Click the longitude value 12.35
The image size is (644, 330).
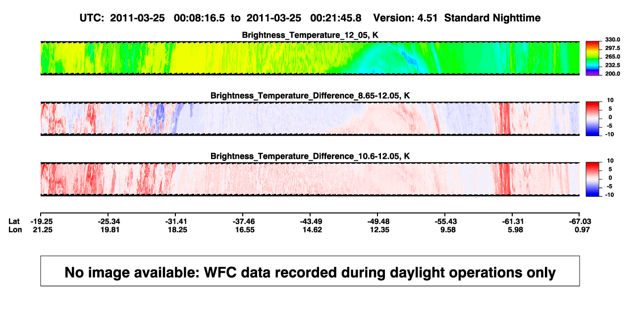pyautogui.click(x=378, y=230)
